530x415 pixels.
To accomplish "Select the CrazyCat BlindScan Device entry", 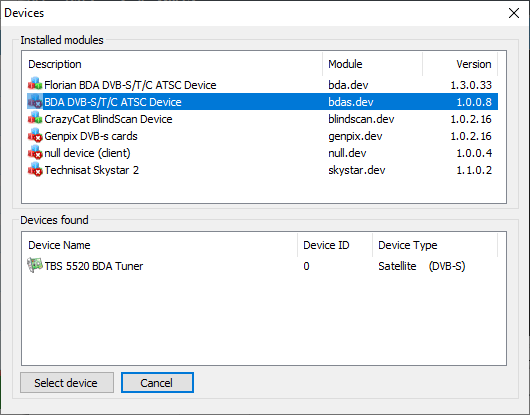I will point(262,119).
